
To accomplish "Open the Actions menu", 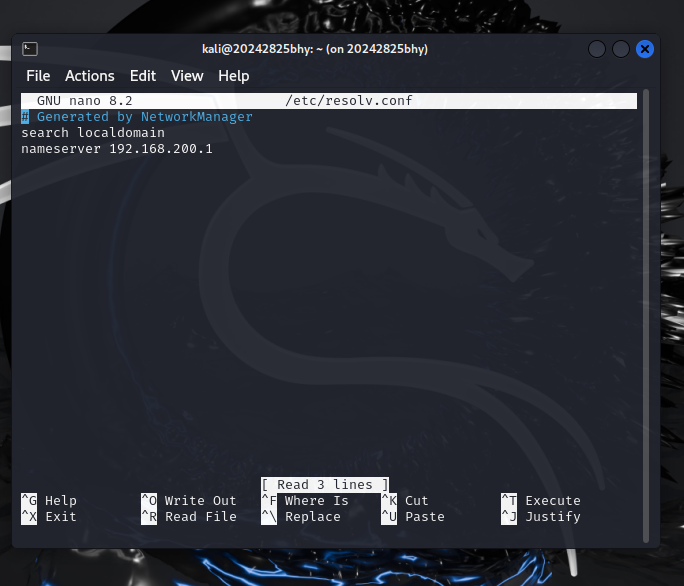I will tap(89, 76).
